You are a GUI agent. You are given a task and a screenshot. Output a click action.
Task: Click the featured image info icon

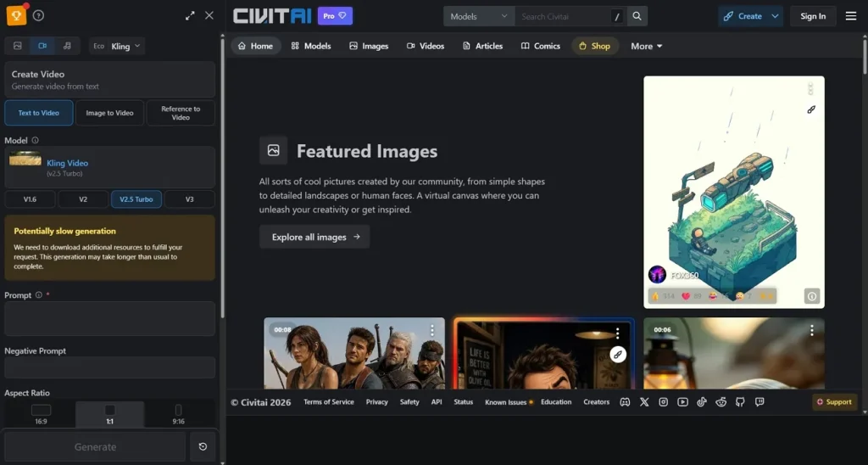tap(811, 296)
